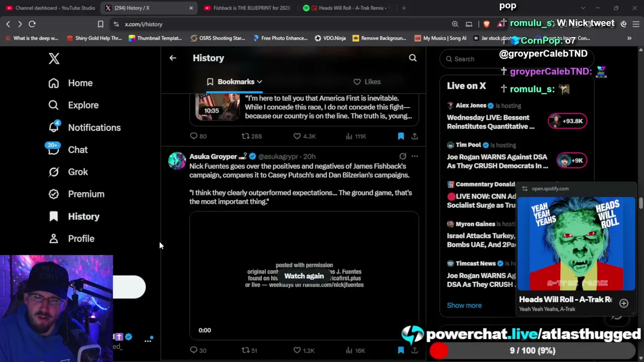The image size is (644, 362).
Task: Switch to the Heads Will Roll Spotify tab
Action: pos(347,8)
